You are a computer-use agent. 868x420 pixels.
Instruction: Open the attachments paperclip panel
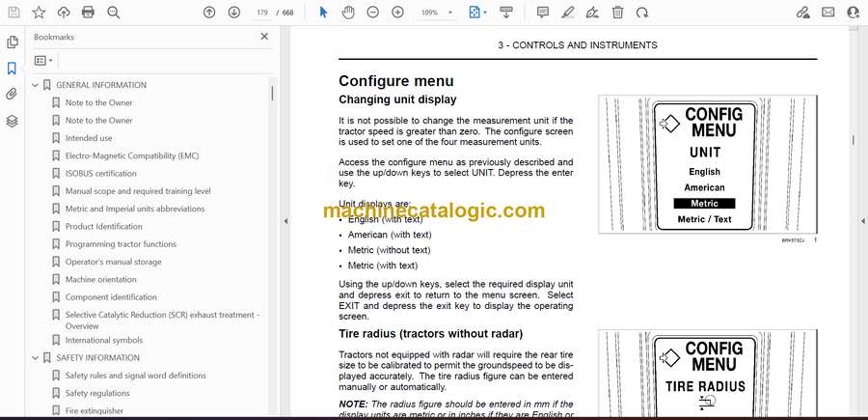(x=13, y=95)
